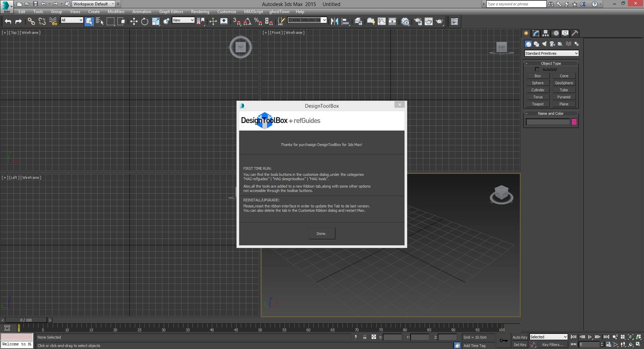
Task: Toggle Auto Key mode
Action: tap(520, 337)
